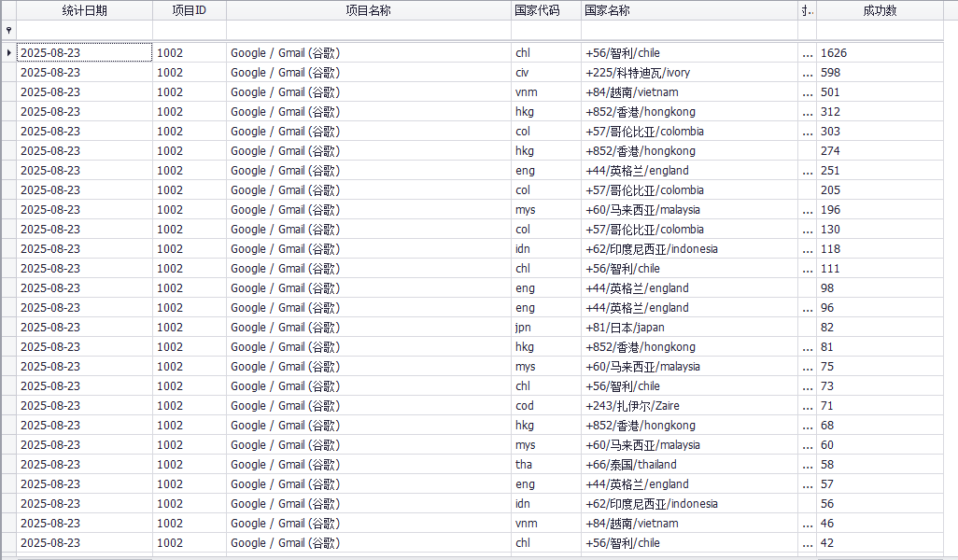Select the project ID cell in the 598 row
The width and height of the screenshot is (958, 560).
(x=190, y=73)
